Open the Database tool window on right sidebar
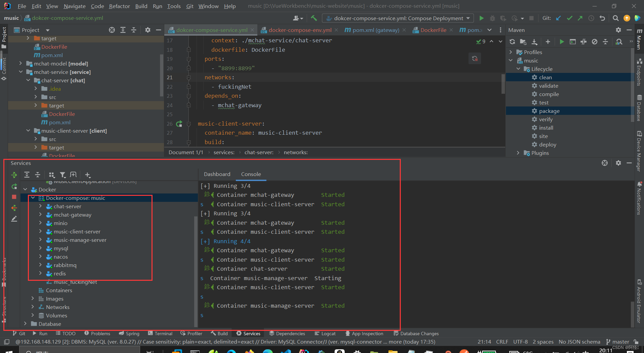Screen dimensions: 644x353 tap(639, 107)
